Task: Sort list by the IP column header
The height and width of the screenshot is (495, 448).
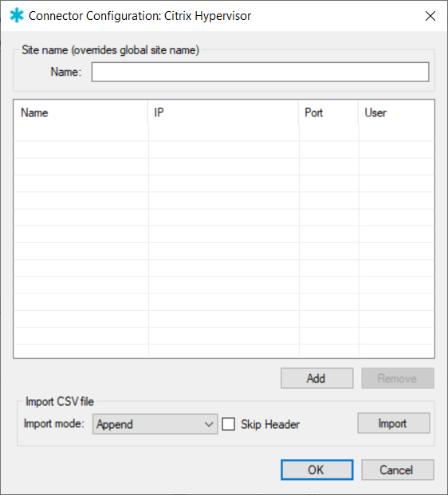Action: point(223,112)
